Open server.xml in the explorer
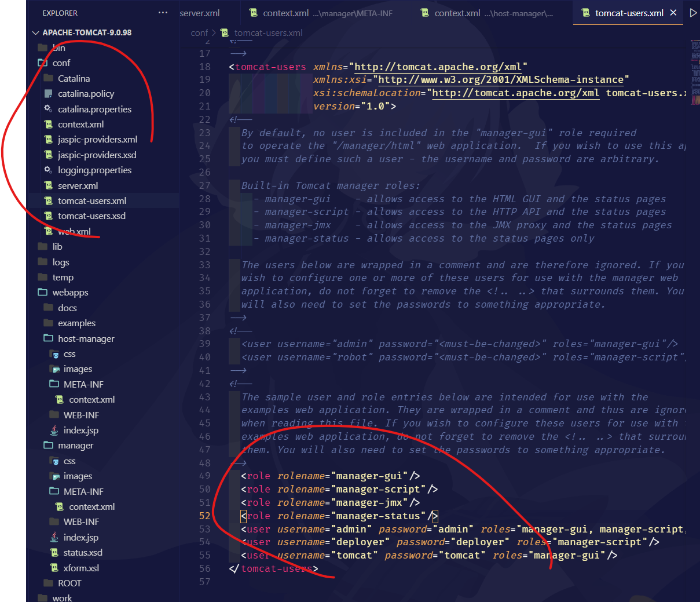The width and height of the screenshot is (700, 602). pos(78,185)
